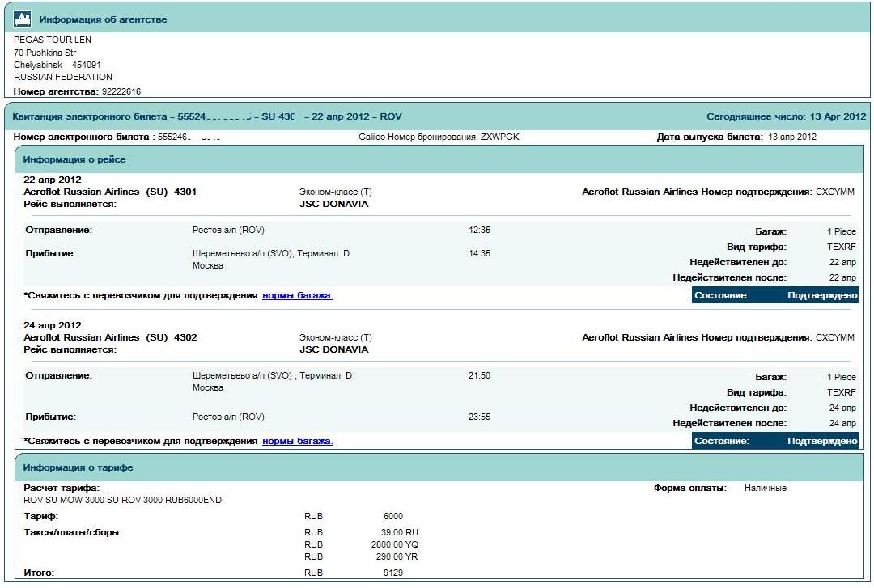Select 'Ростов а/п (ROV)' arrival for 23:55 flight
Screen dimensions: 874x588
(228, 417)
